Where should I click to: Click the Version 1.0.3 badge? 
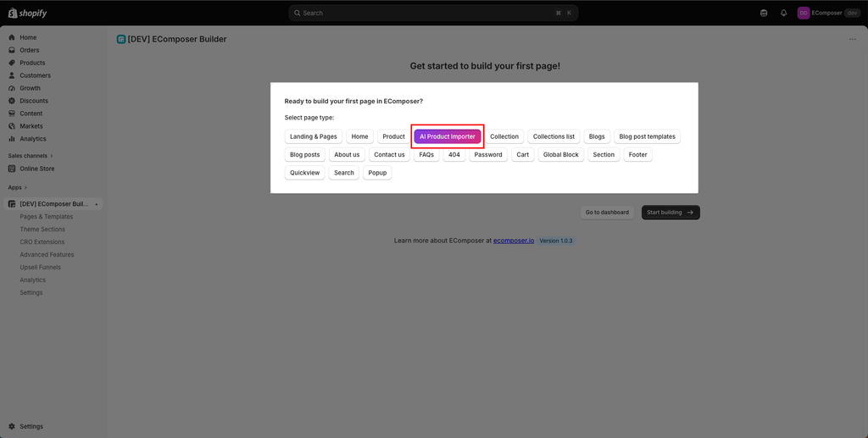point(556,241)
